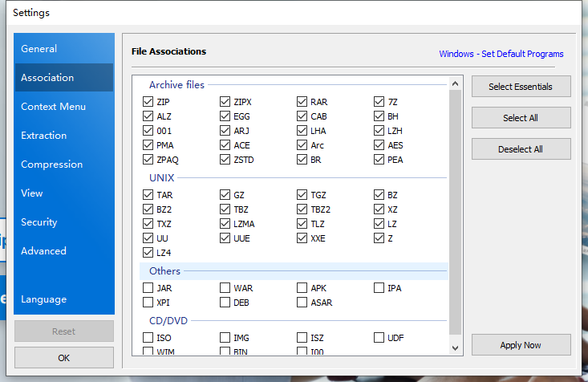
Task: Toggle the ALZ checkbox
Action: click(148, 116)
